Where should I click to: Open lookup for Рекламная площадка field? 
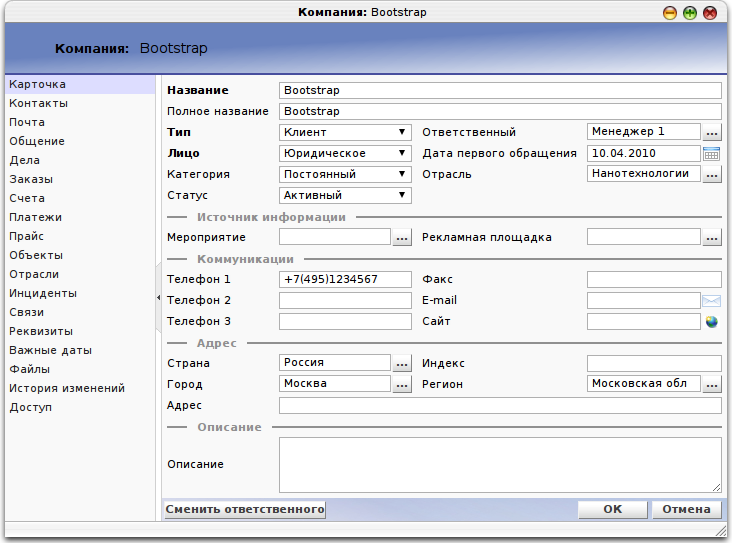click(x=712, y=238)
